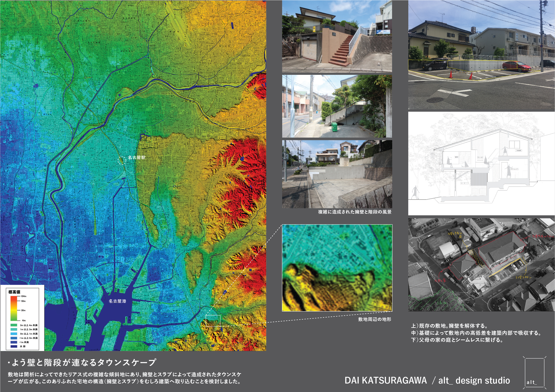Image resolution: width=555 pixels, height=392 pixels.
Task: Click the 水部 dark navy legend swatch
Action: point(14,346)
